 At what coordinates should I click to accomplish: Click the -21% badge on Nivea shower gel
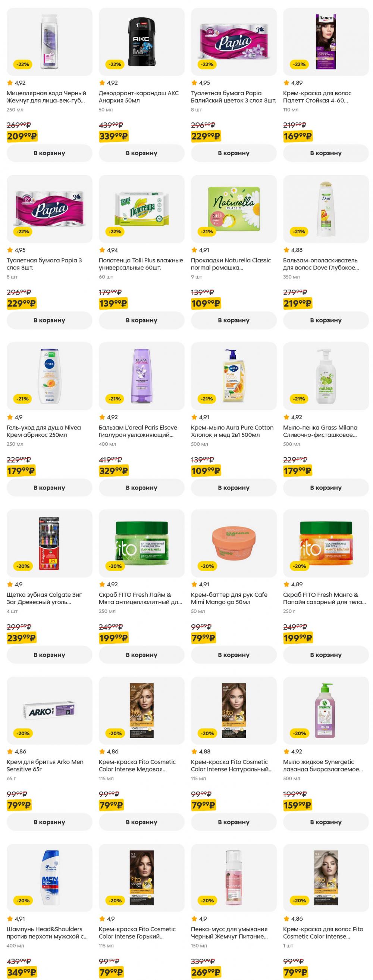pyautogui.click(x=23, y=399)
